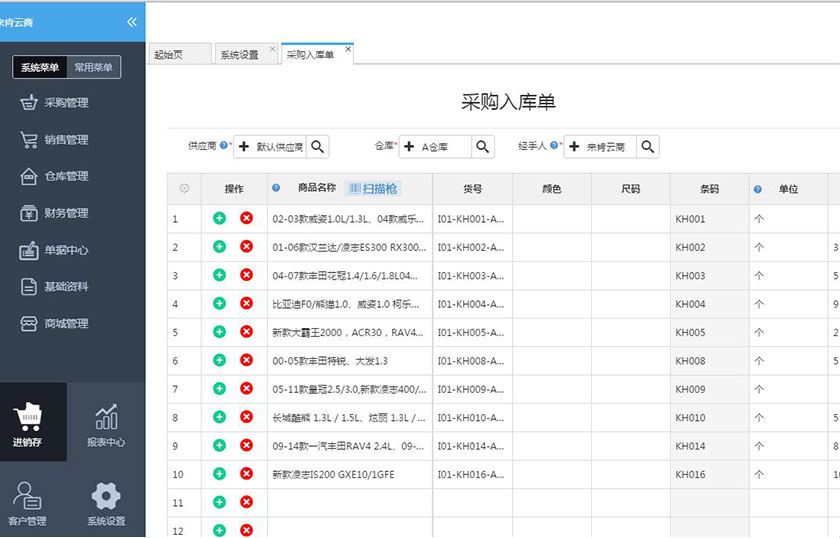Viewport: 840px width, 538px height.
Task: Select 系统菜单 toggle option
Action: (40, 67)
